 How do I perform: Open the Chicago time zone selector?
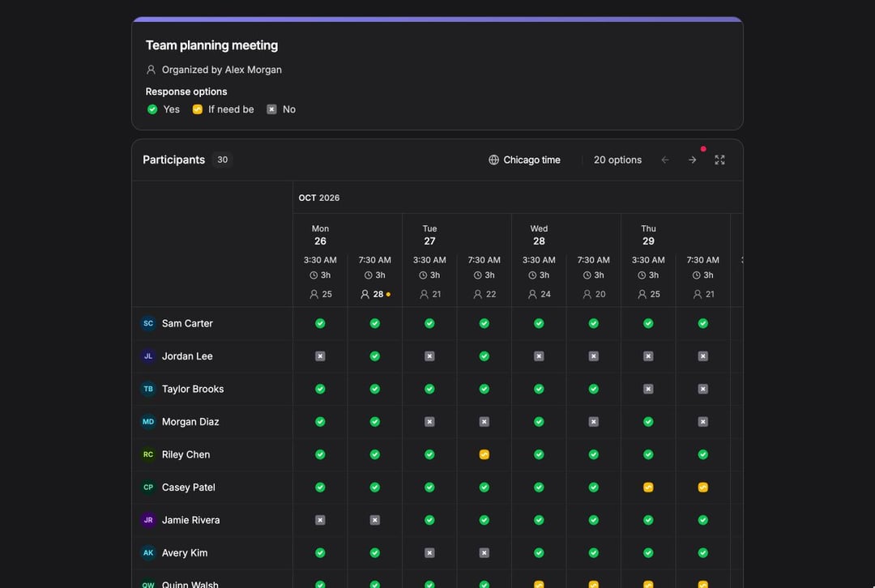[x=524, y=160]
